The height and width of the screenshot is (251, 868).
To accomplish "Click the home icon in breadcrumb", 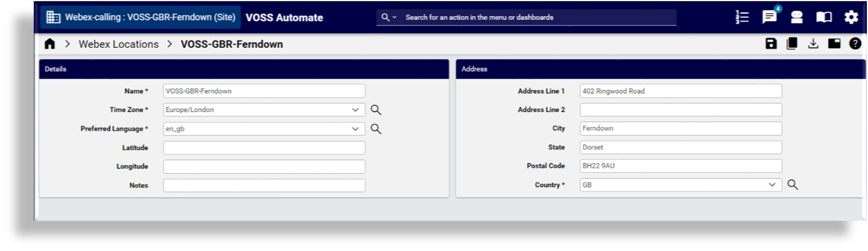I will pos(49,44).
